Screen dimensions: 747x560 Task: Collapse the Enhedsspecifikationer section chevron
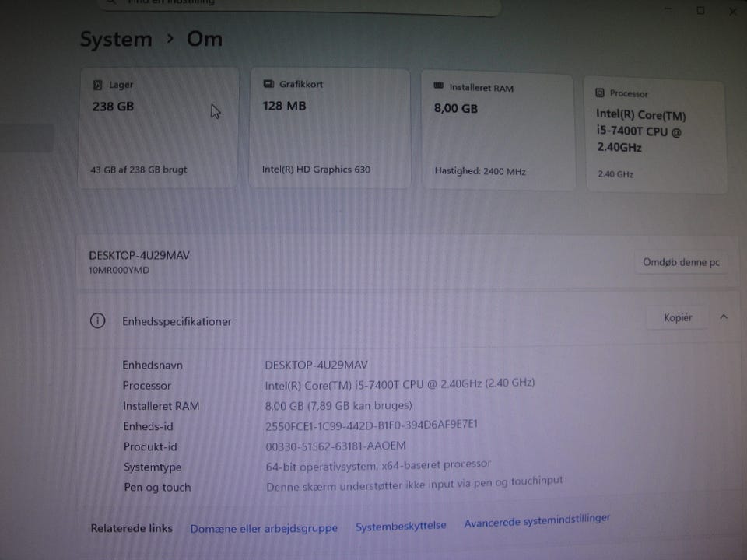[x=724, y=317]
